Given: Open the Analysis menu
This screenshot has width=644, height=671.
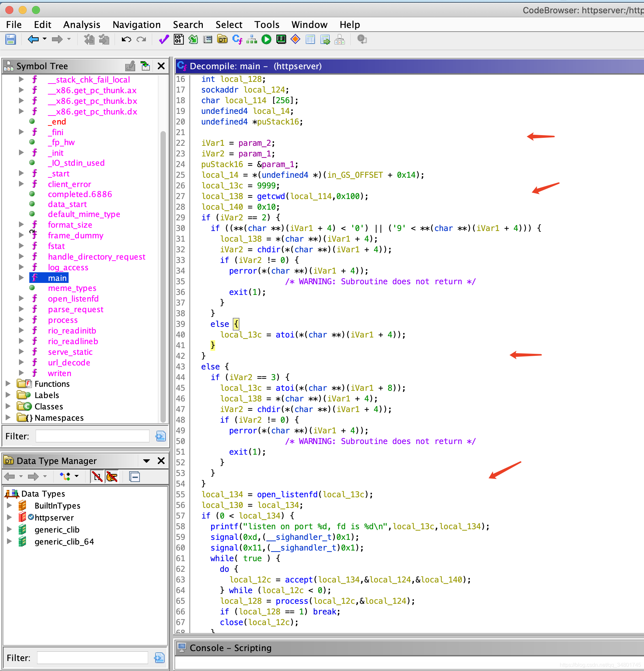Looking at the screenshot, I should click(x=82, y=25).
